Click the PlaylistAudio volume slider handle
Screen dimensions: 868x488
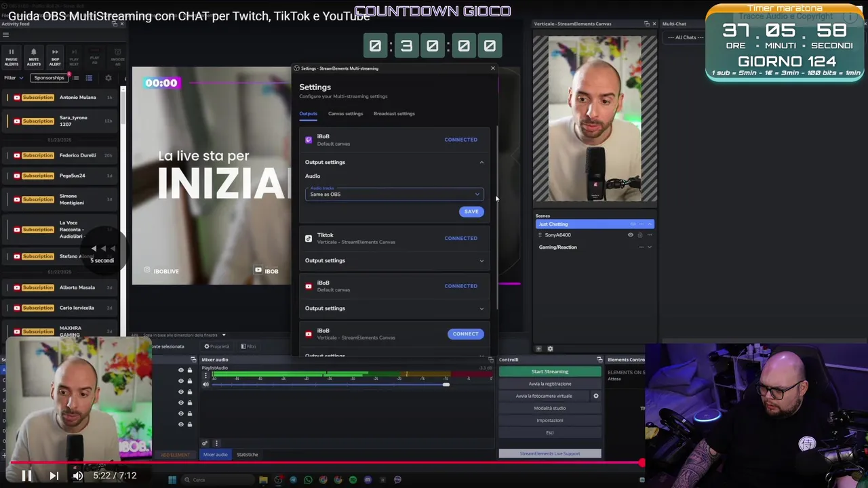[446, 384]
